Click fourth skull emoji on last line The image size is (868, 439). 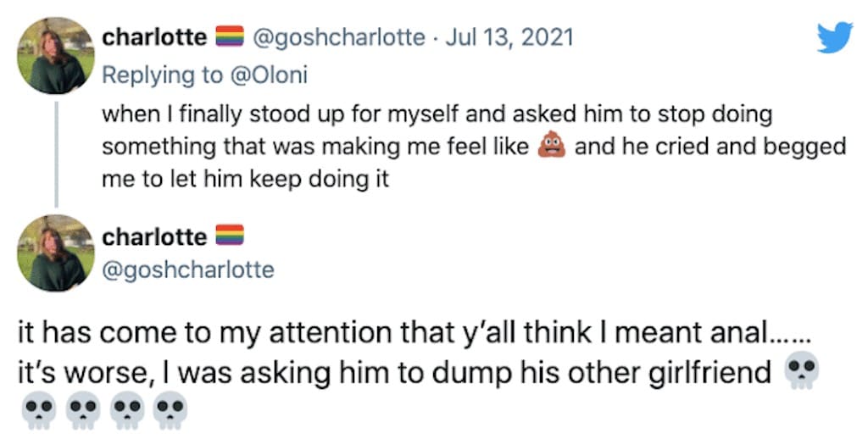(x=171, y=409)
